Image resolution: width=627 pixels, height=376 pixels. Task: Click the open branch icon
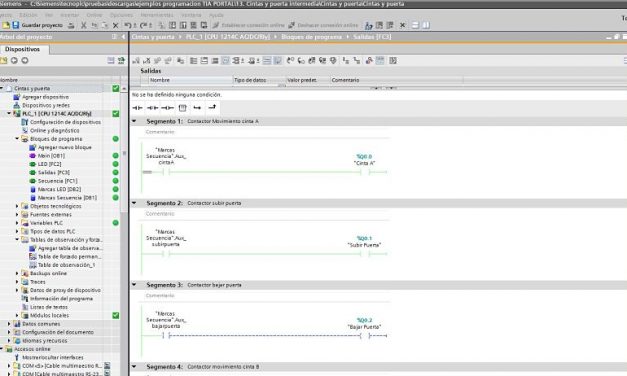[x=197, y=108]
